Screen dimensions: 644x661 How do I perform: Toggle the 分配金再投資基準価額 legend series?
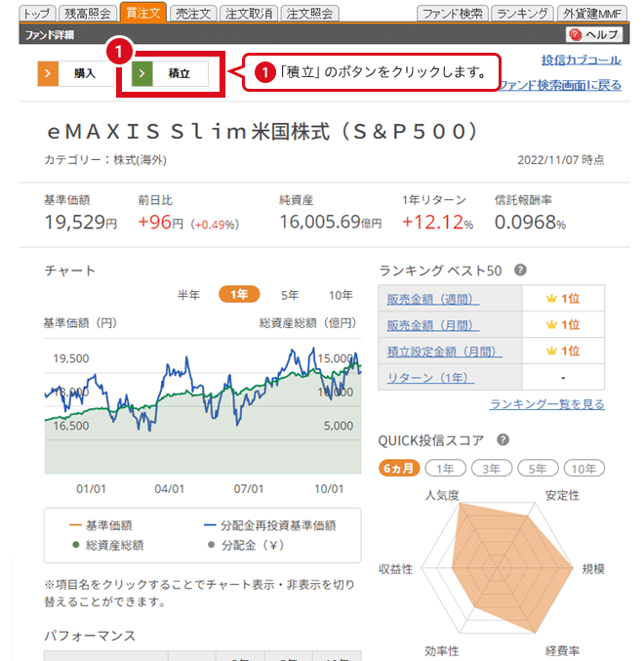coord(269,525)
